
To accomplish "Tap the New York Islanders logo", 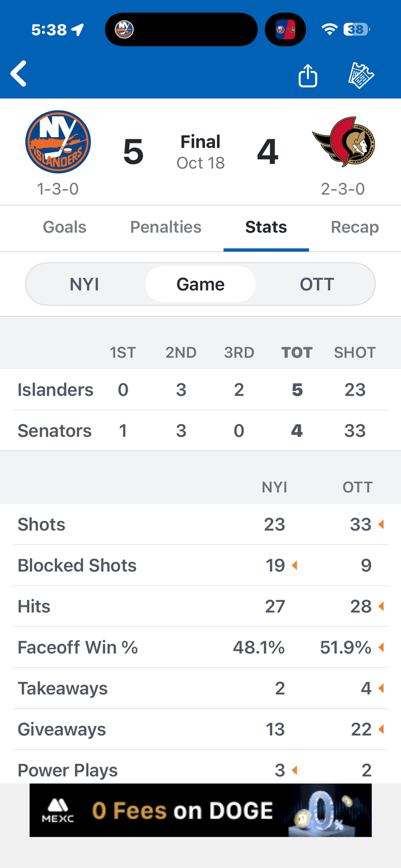I will (58, 142).
